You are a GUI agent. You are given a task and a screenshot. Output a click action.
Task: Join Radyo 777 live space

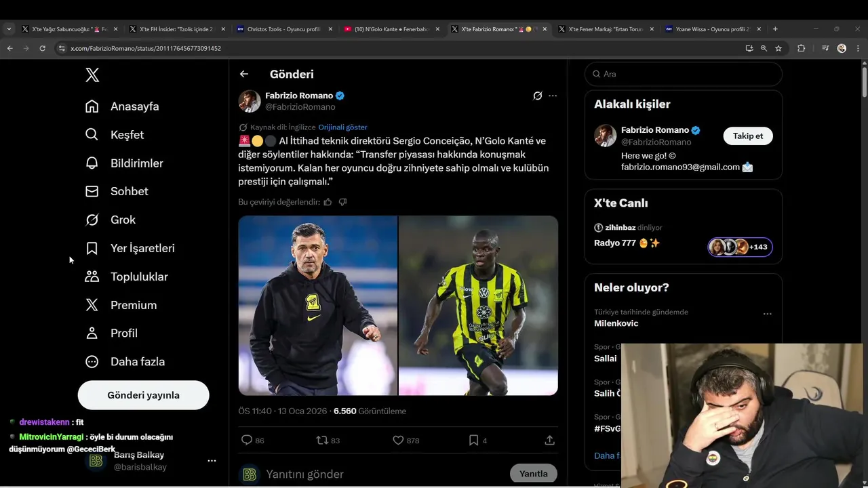pos(627,243)
